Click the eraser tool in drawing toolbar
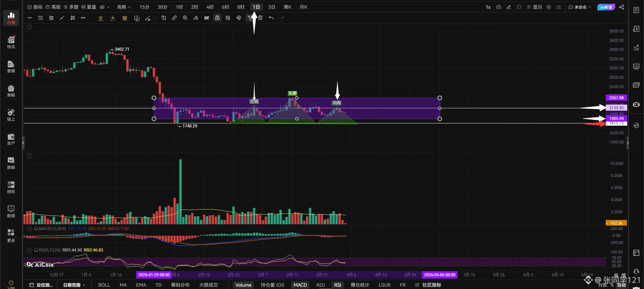This screenshot has height=289, width=644. point(196,18)
